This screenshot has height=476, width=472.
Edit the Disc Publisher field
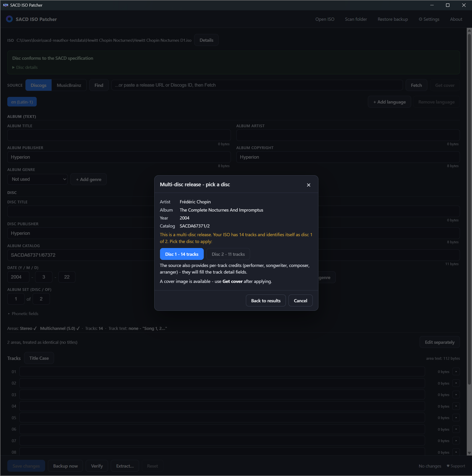point(81,233)
